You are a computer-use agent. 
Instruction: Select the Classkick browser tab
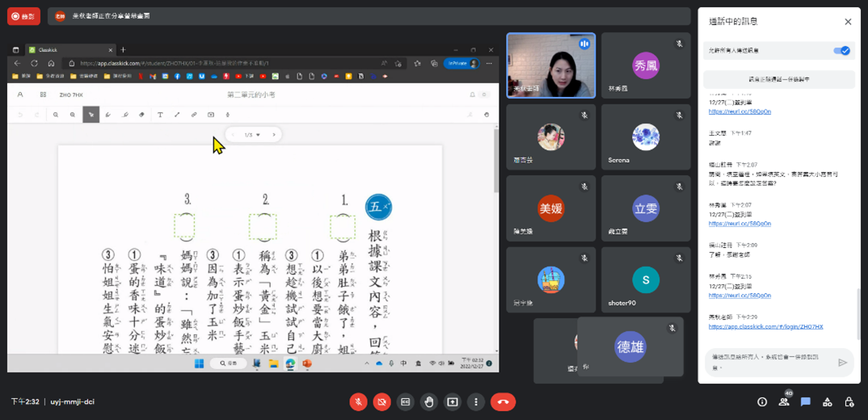click(70, 50)
